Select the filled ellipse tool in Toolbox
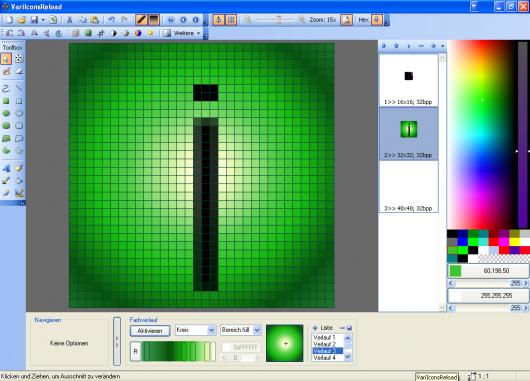530x381 pixels. pos(6,113)
